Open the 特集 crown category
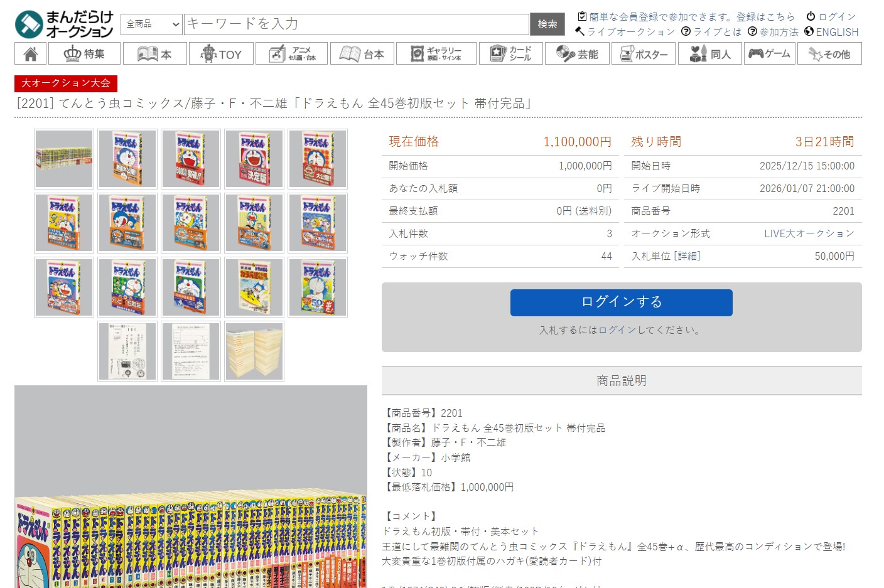 (x=85, y=54)
